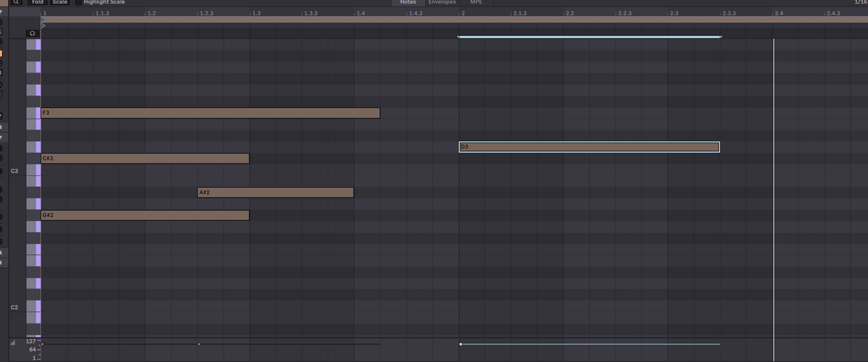868x362 pixels.
Task: Enable the Fold button
Action: [37, 2]
